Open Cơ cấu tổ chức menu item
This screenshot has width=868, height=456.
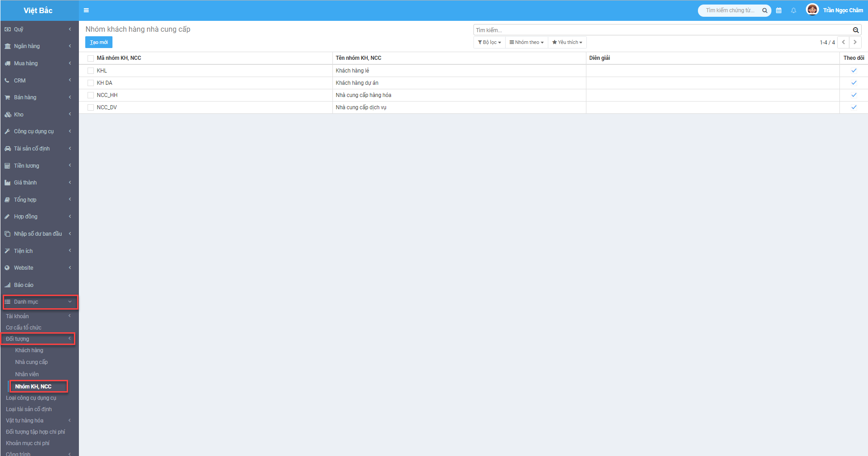[24, 327]
